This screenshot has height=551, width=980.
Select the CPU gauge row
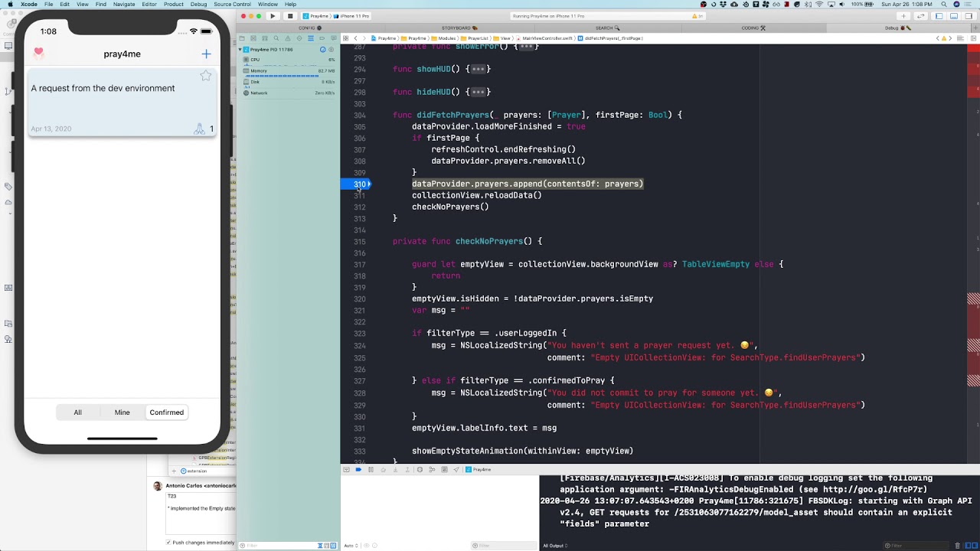(x=289, y=60)
